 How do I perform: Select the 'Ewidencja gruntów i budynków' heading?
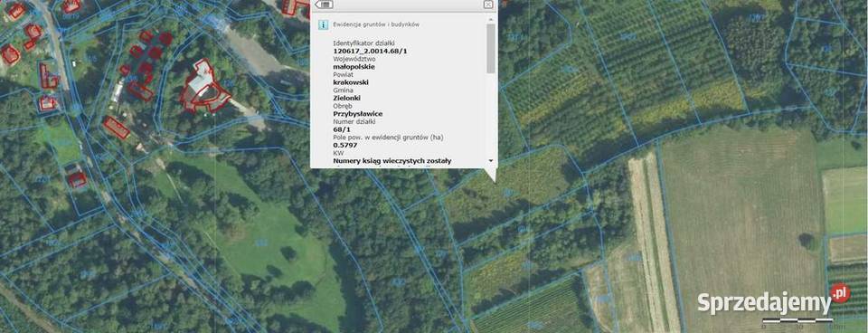tap(376, 25)
